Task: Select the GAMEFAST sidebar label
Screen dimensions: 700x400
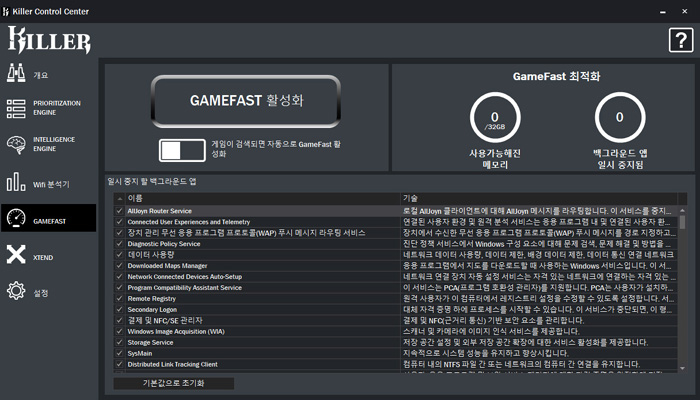Action: tap(50, 221)
